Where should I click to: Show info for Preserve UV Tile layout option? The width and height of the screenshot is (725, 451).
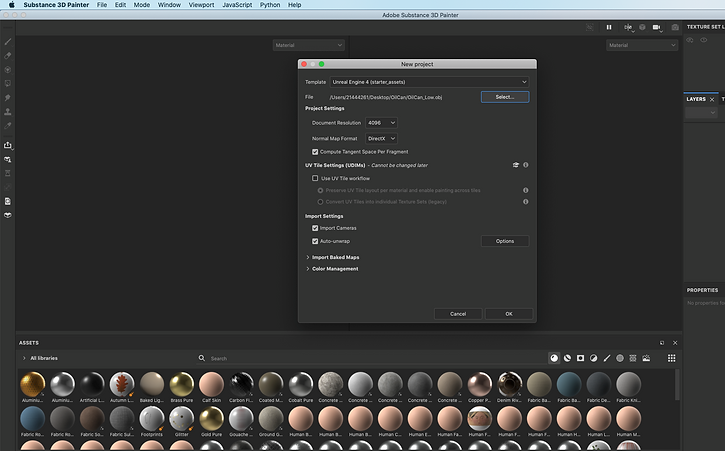(526, 190)
